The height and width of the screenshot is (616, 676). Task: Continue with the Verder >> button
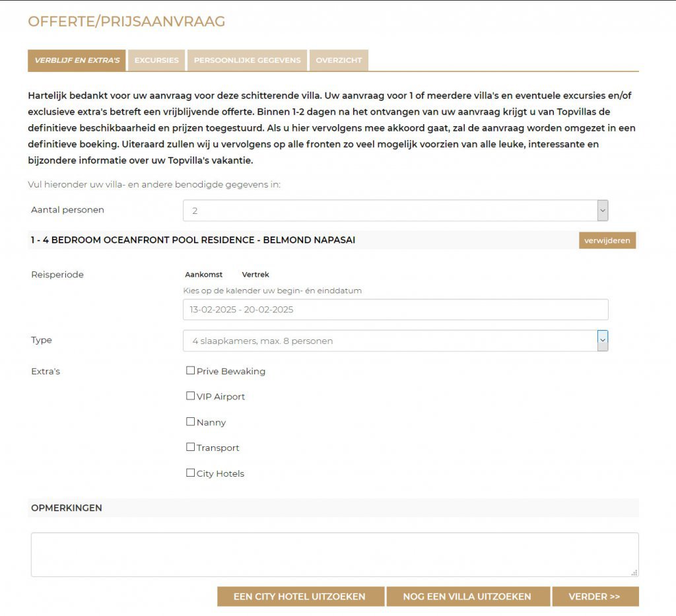tap(595, 597)
